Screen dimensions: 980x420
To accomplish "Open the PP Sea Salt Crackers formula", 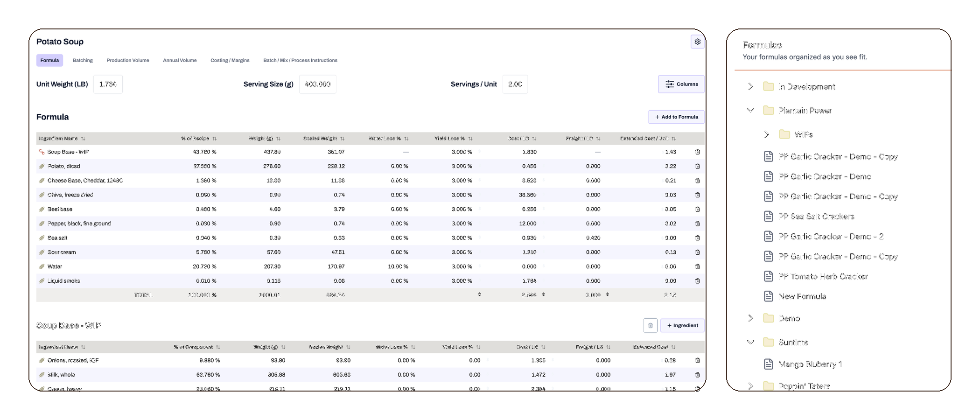I will pos(816,216).
